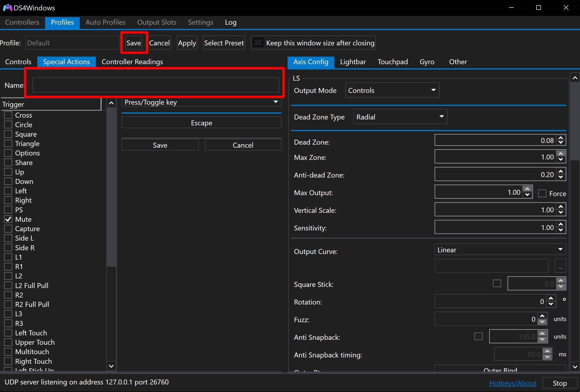This screenshot has height=392, width=580.
Task: Tick the Right Touch trigger
Action: 8,361
